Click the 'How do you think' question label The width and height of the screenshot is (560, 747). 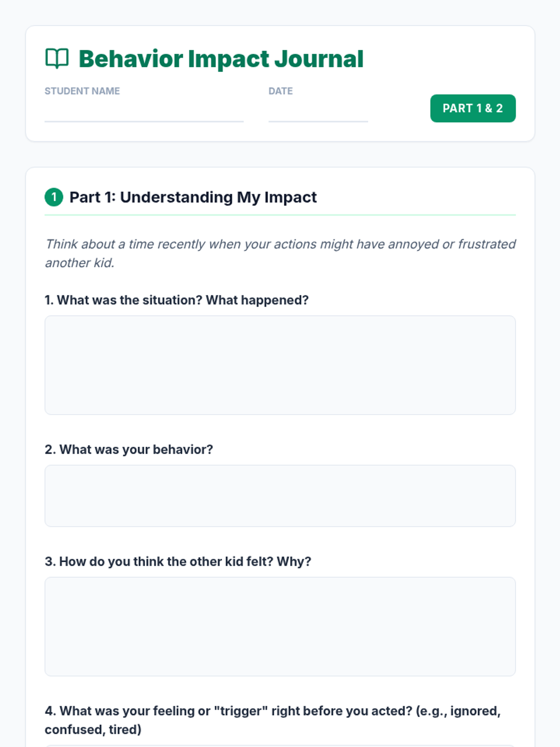tap(178, 561)
